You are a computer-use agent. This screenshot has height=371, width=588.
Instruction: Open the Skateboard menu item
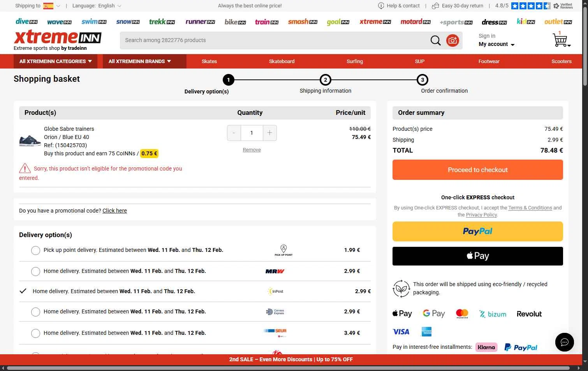pos(282,62)
